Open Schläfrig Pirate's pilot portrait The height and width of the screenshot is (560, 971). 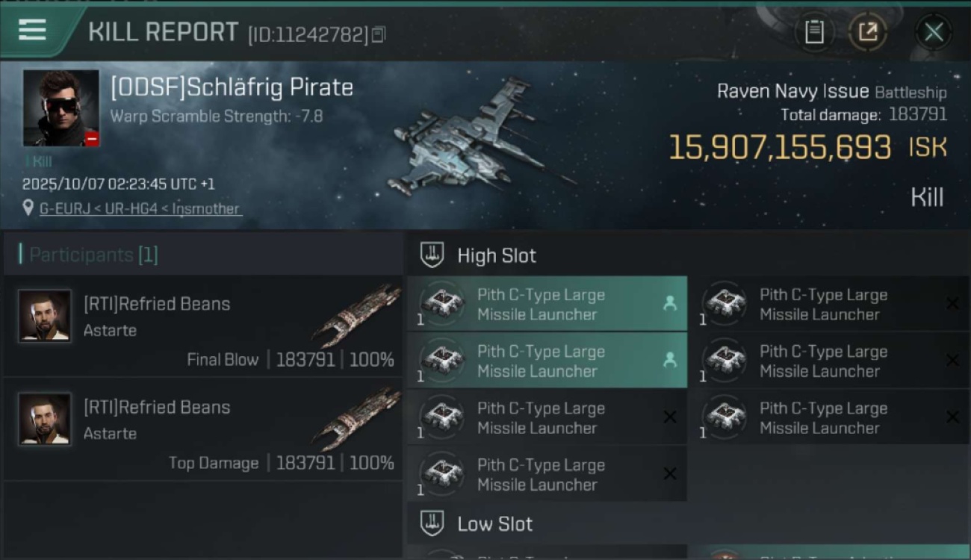coord(61,108)
